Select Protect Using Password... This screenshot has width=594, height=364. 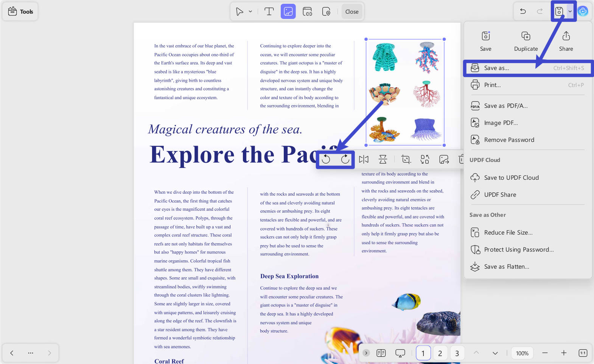tap(528, 250)
